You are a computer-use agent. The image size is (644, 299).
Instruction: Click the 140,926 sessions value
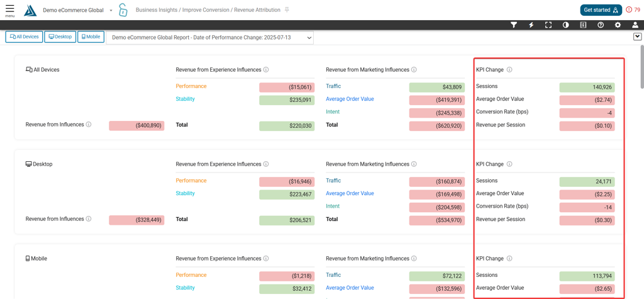(587, 87)
